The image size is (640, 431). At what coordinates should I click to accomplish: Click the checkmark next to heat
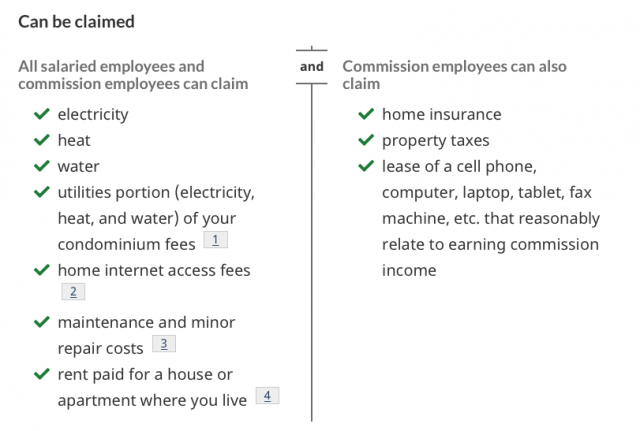(42, 140)
